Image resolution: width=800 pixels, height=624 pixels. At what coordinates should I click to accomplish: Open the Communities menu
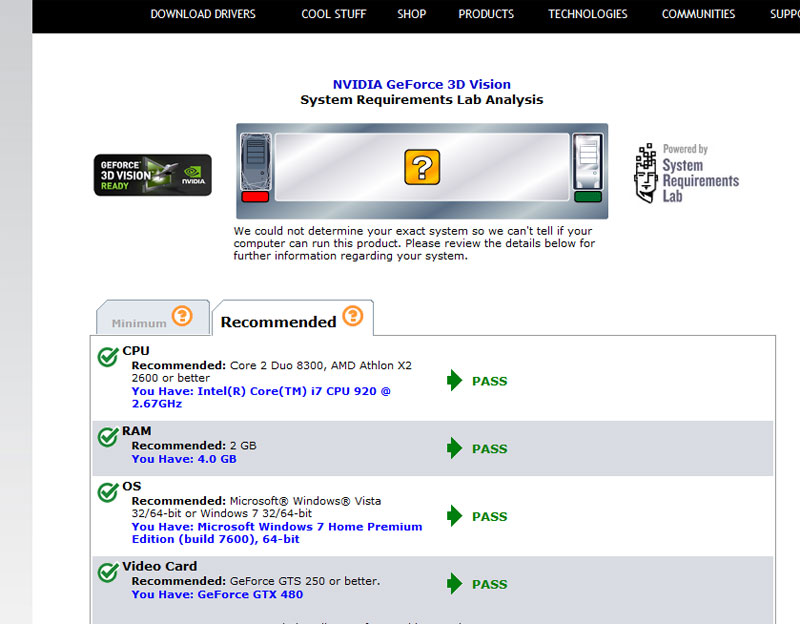click(x=698, y=14)
